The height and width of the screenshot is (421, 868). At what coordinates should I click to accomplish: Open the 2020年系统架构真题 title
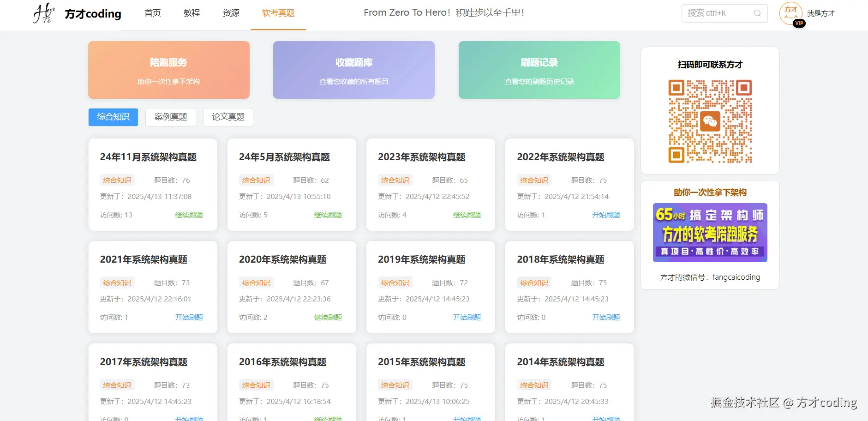coord(282,260)
